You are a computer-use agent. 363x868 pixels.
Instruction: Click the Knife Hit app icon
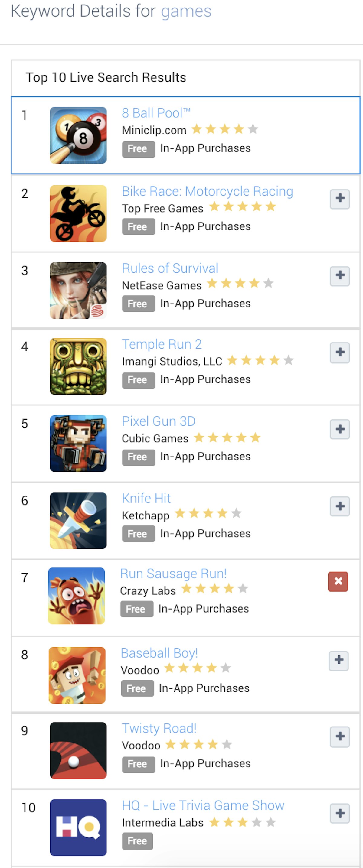[x=78, y=520]
